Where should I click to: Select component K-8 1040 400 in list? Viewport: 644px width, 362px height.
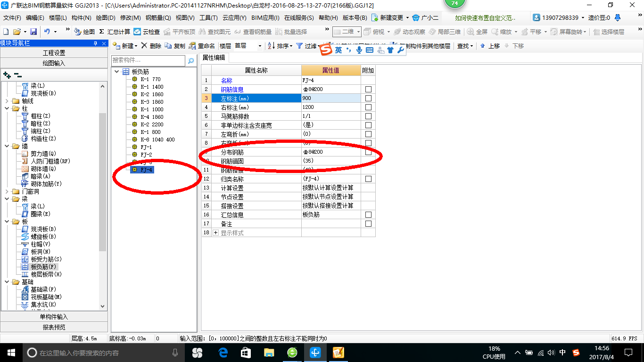coord(157,140)
